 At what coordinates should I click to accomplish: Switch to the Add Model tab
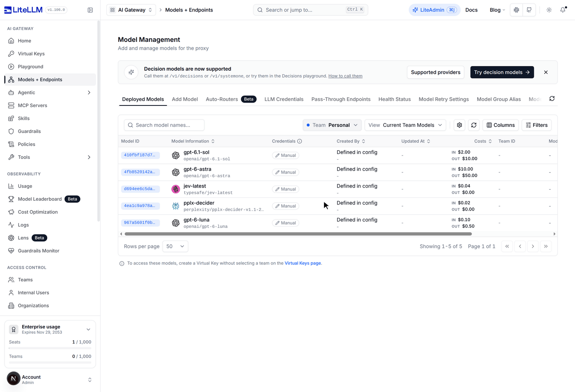185,99
